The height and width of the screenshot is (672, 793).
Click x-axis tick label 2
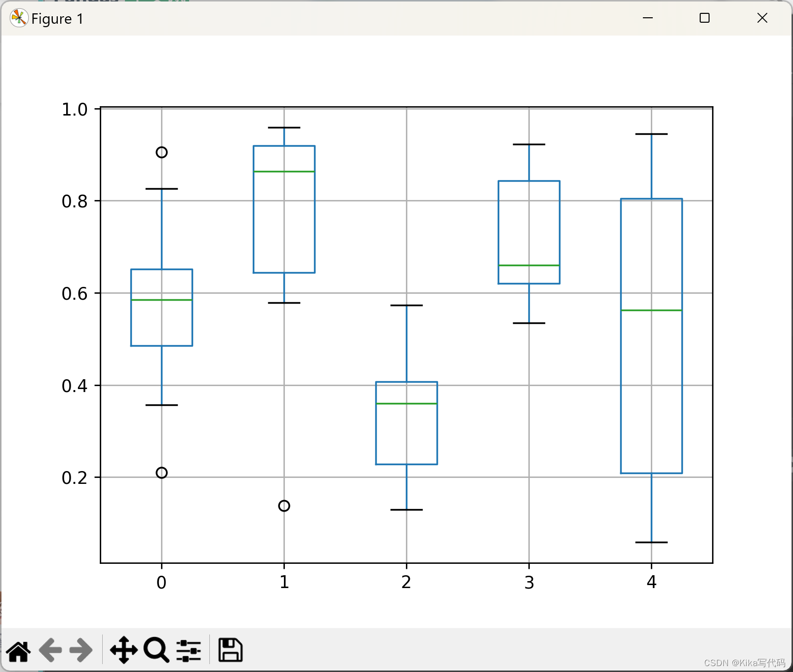[x=406, y=583]
